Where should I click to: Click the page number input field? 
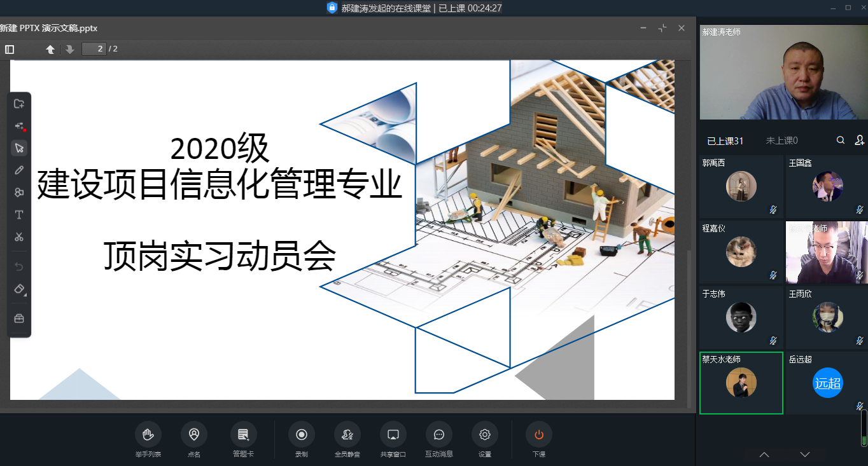pos(94,49)
